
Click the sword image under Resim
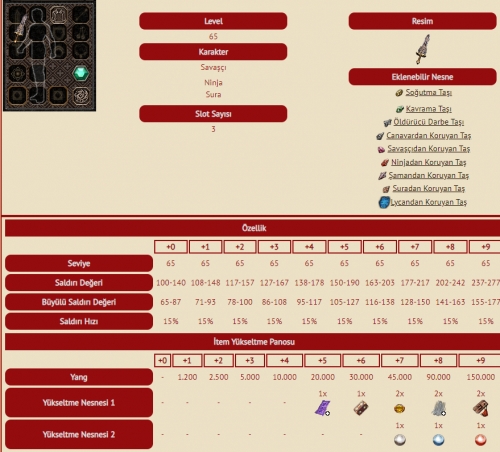(x=423, y=49)
